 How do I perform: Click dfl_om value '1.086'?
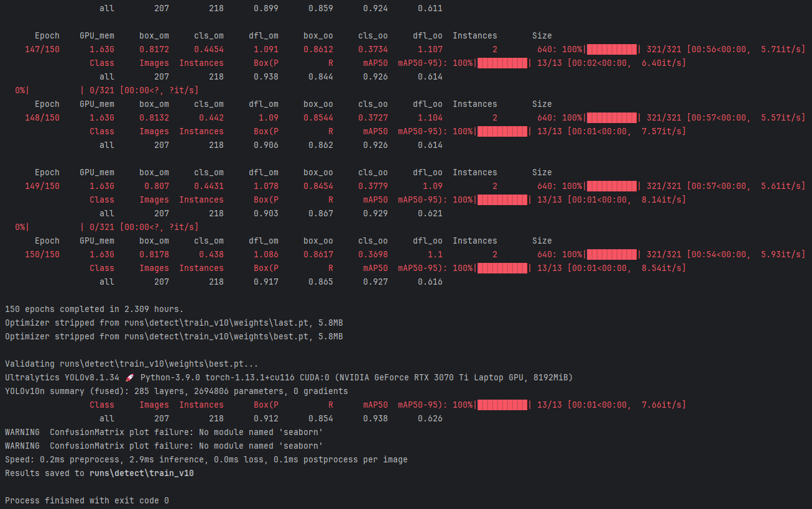click(266, 254)
